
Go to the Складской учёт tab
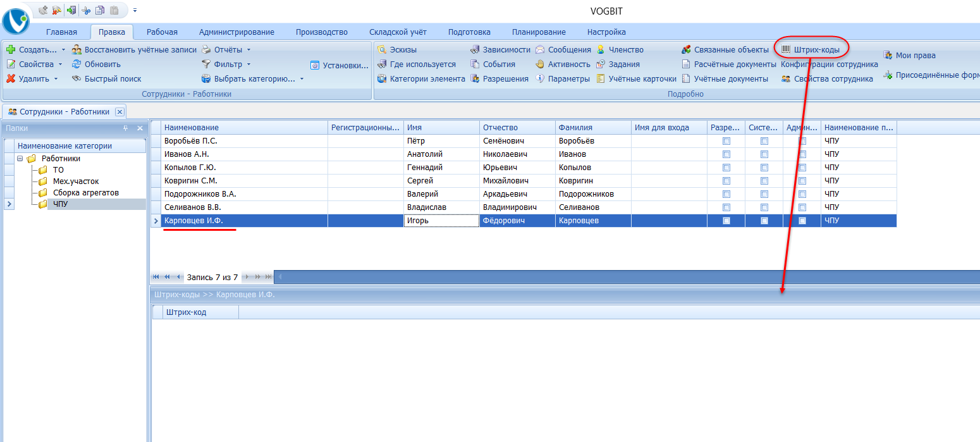[x=398, y=32]
